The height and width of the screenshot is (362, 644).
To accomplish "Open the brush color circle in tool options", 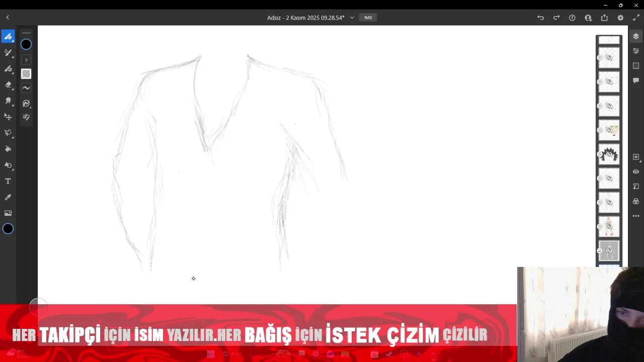I will pos(26,45).
